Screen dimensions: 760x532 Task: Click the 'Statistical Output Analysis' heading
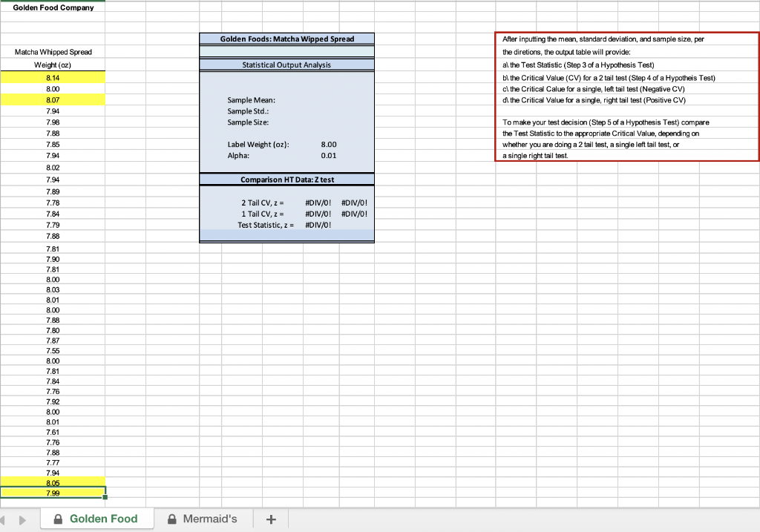(286, 65)
